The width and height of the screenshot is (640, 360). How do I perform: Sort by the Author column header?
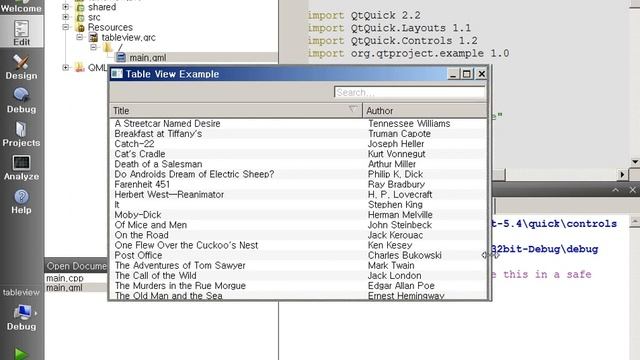(424, 111)
